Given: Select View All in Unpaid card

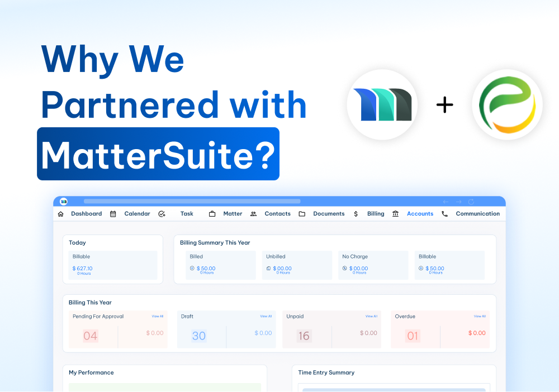Looking at the screenshot, I should click(x=371, y=317).
